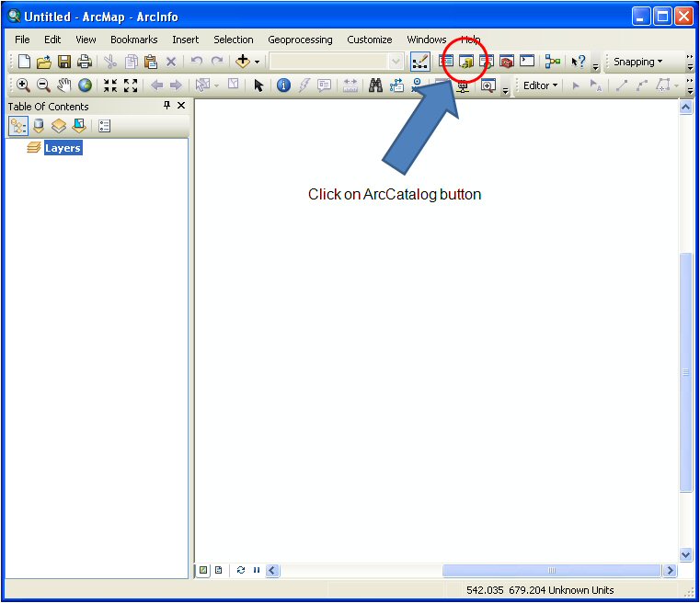
Task: Open the Editor Toolbar button
Action: point(420,62)
